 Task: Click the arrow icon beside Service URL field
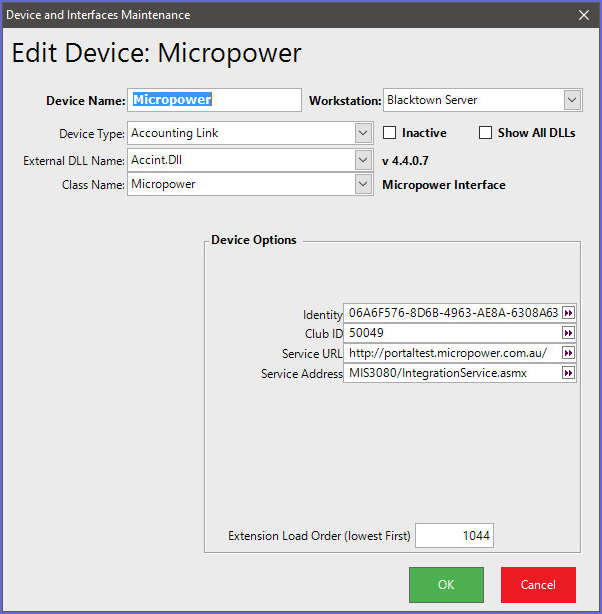(568, 353)
